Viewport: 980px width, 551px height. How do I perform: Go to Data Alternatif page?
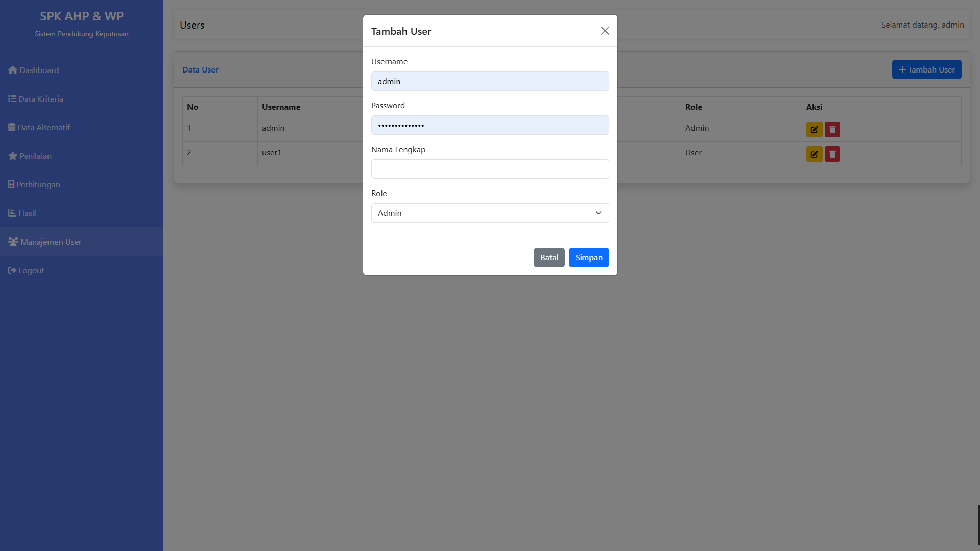pyautogui.click(x=82, y=127)
